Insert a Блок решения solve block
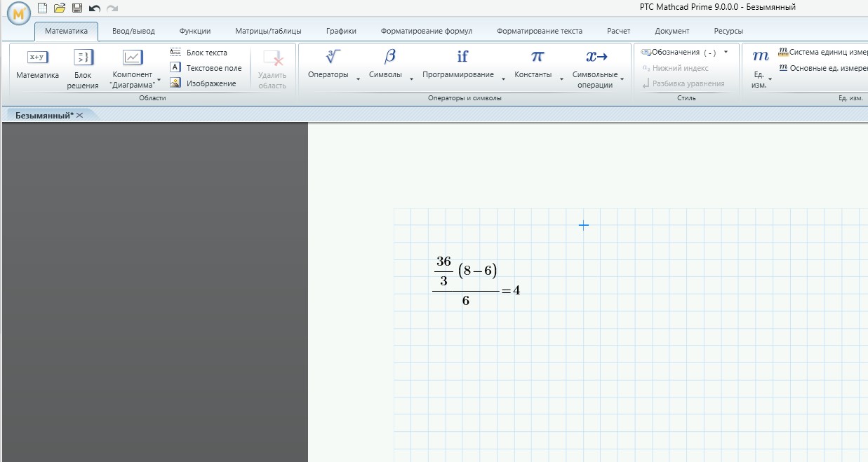Viewport: 868px width, 462px height. click(84, 69)
